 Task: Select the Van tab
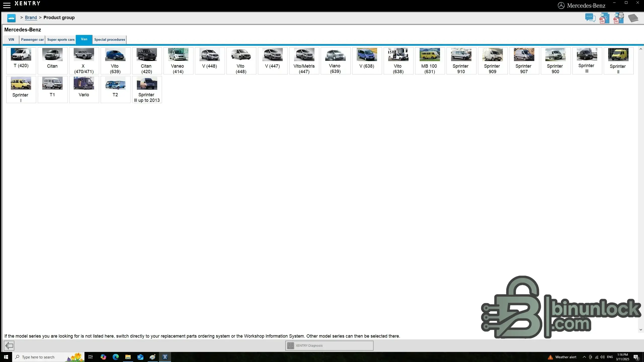[x=84, y=39]
